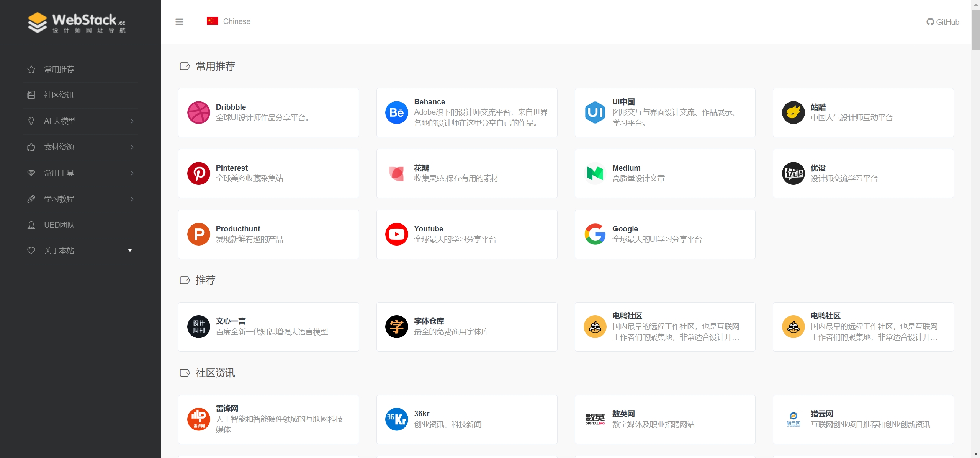980x458 pixels.
Task: Click the newspaper icon beside 社区资讯
Action: [x=31, y=95]
